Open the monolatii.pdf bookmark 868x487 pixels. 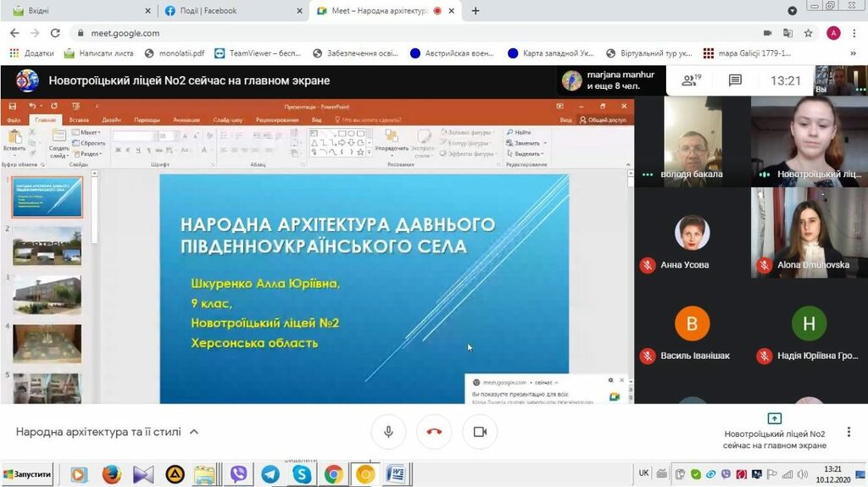click(175, 53)
